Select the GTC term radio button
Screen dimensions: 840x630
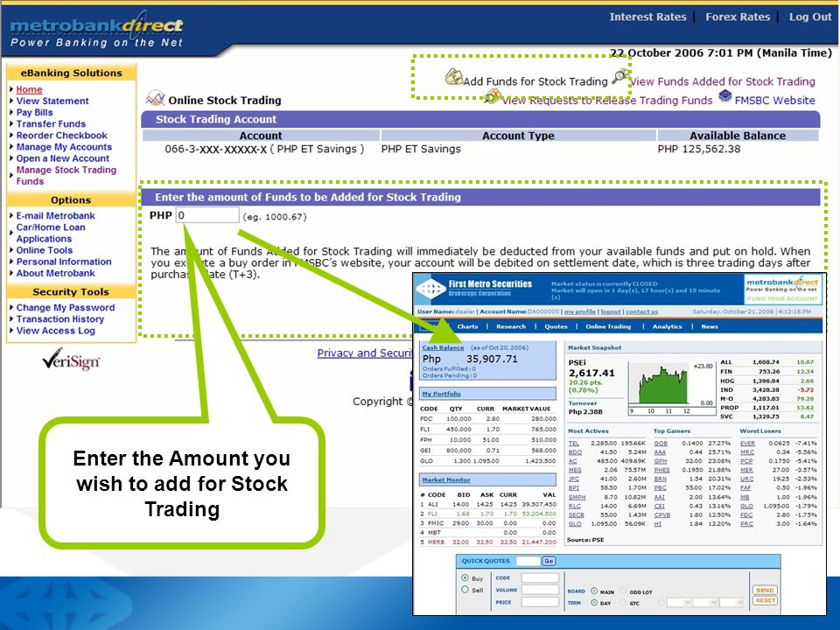[623, 603]
